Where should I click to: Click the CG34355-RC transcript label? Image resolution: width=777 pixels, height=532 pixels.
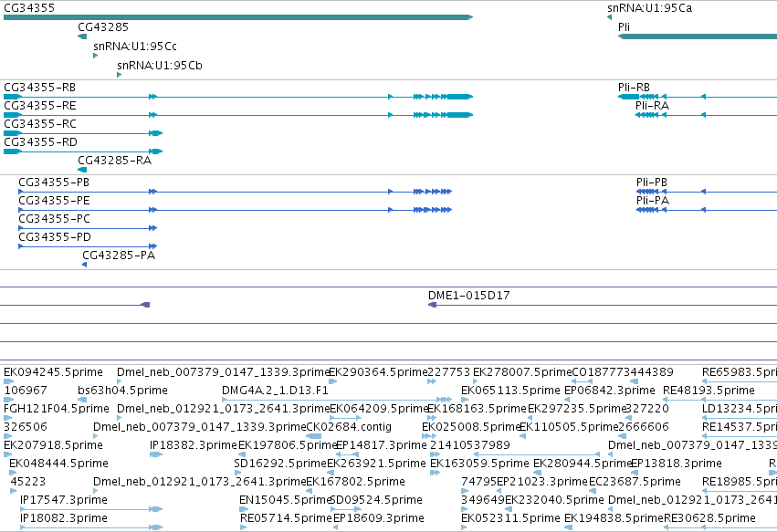pos(40,124)
